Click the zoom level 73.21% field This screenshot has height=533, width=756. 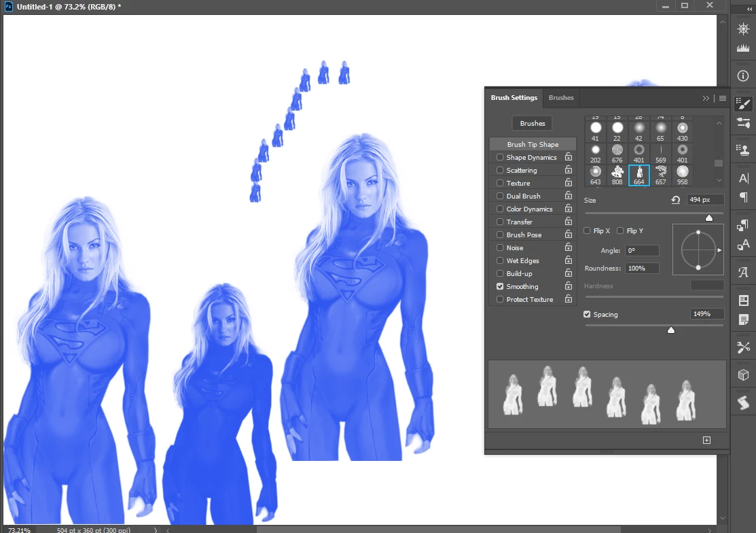tap(19, 530)
